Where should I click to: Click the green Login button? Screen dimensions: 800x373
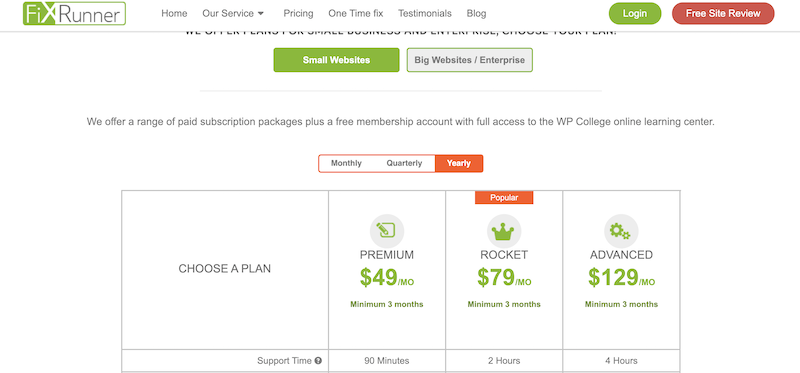pos(635,13)
